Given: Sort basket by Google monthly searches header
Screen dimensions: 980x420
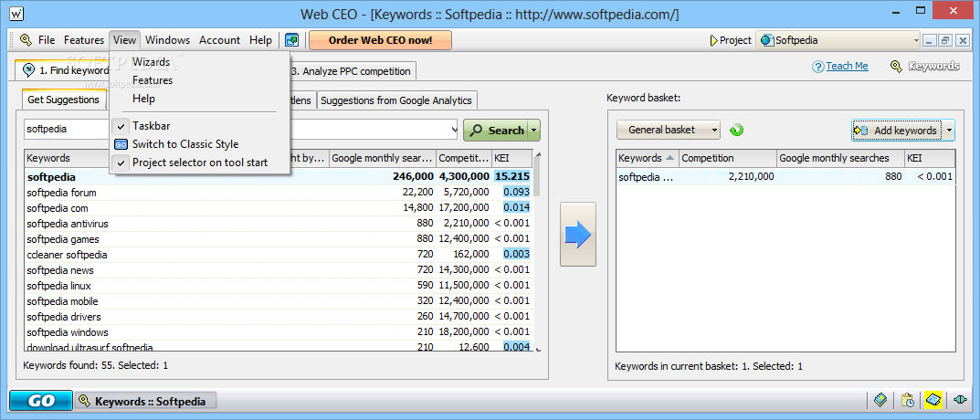Looking at the screenshot, I should coord(840,158).
